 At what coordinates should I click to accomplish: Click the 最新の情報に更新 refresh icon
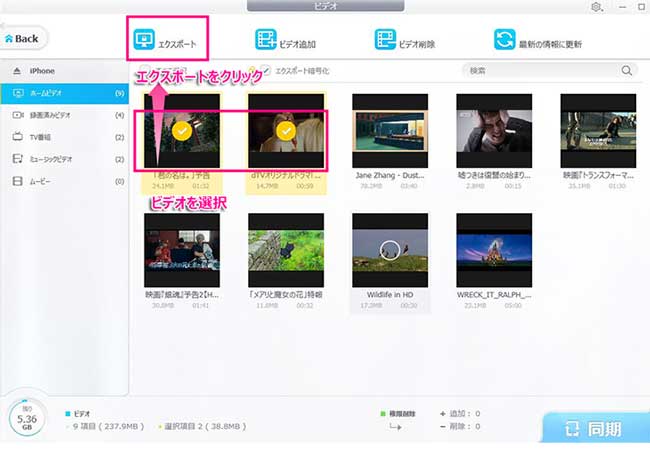coord(504,39)
